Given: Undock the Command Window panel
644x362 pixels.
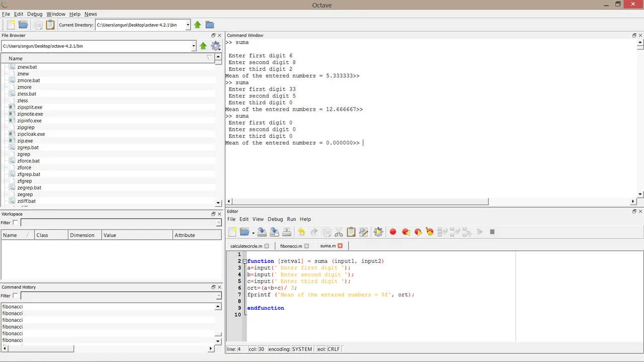Looking at the screenshot, I should point(634,35).
